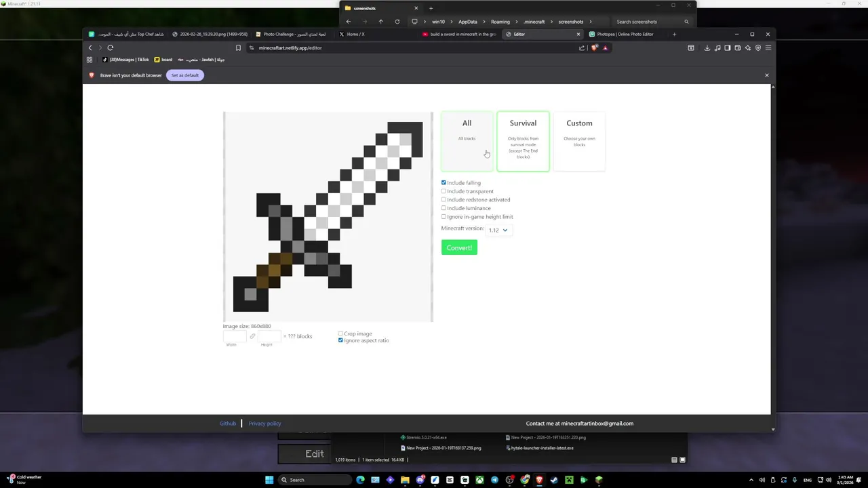868x488 pixels.
Task: Open the Brave main menu hamburger icon
Action: coord(768,47)
